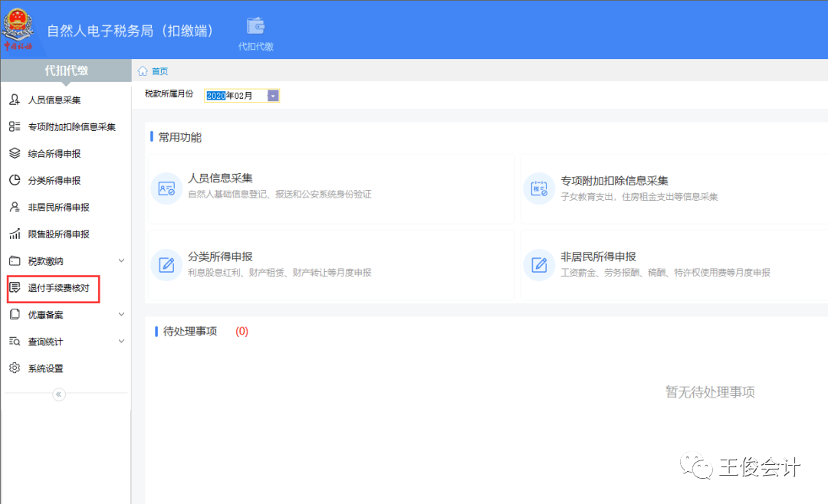828x504 pixels.
Task: Click the 暂无待处理事项 message
Action: tap(710, 392)
